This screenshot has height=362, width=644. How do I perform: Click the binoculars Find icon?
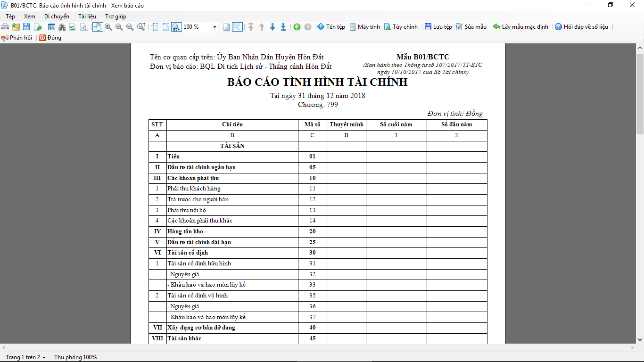62,27
